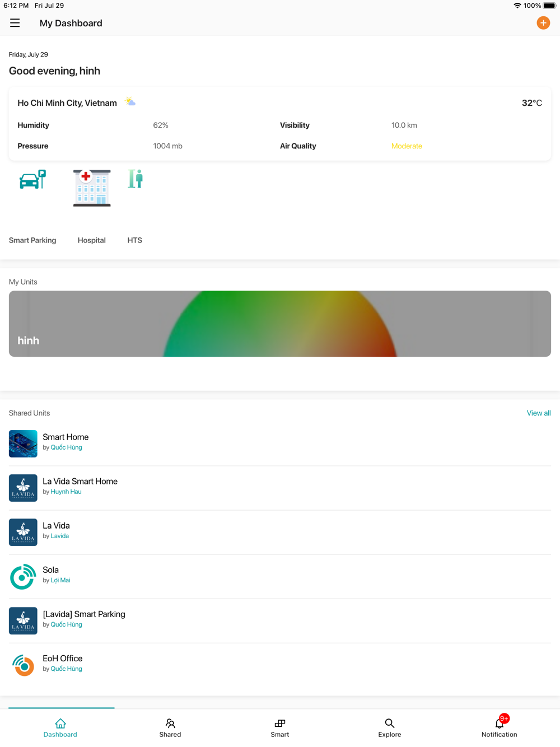Tap Quốc Hùng under [Lavida] Smart Parking
560x747 pixels.
click(x=66, y=624)
